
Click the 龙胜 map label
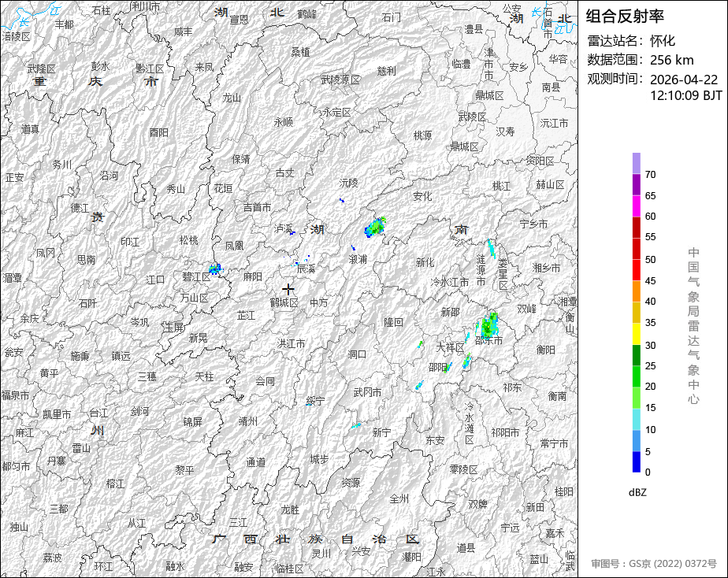[x=290, y=509]
